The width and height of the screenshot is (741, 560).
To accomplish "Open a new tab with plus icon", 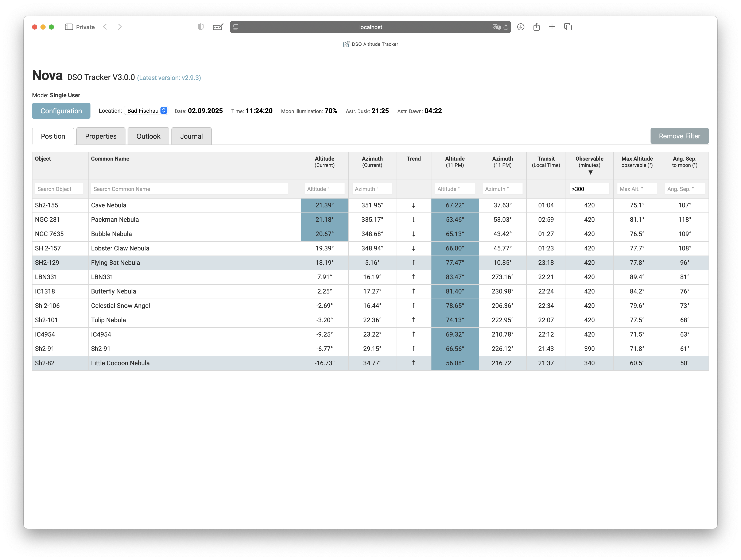I will (552, 27).
